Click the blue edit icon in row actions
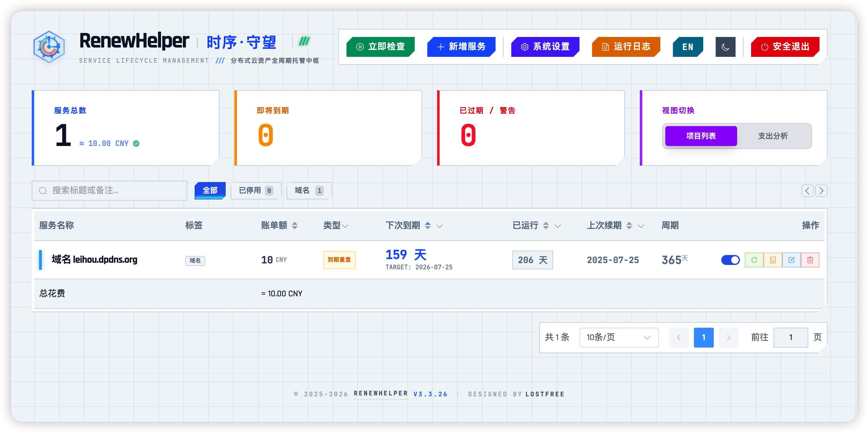The width and height of the screenshot is (868, 433). pos(791,260)
